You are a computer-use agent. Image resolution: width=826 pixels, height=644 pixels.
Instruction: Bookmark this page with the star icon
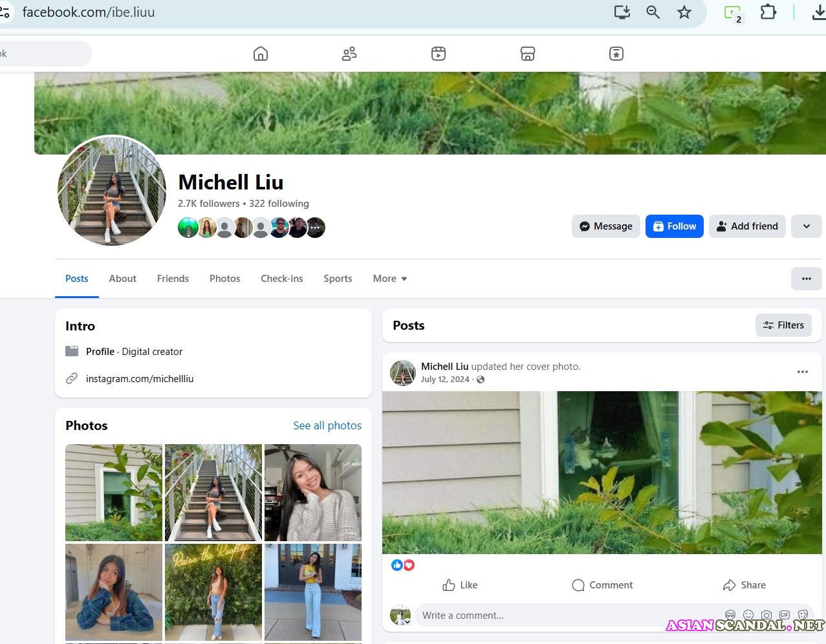pyautogui.click(x=684, y=12)
